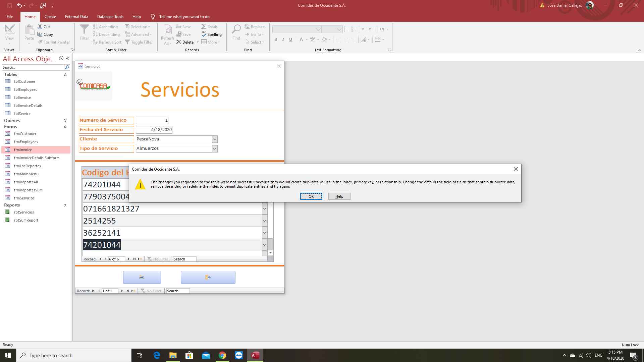Viewport: 644px width, 362px height.
Task: Click the Filter funnel icon
Action: click(85, 29)
